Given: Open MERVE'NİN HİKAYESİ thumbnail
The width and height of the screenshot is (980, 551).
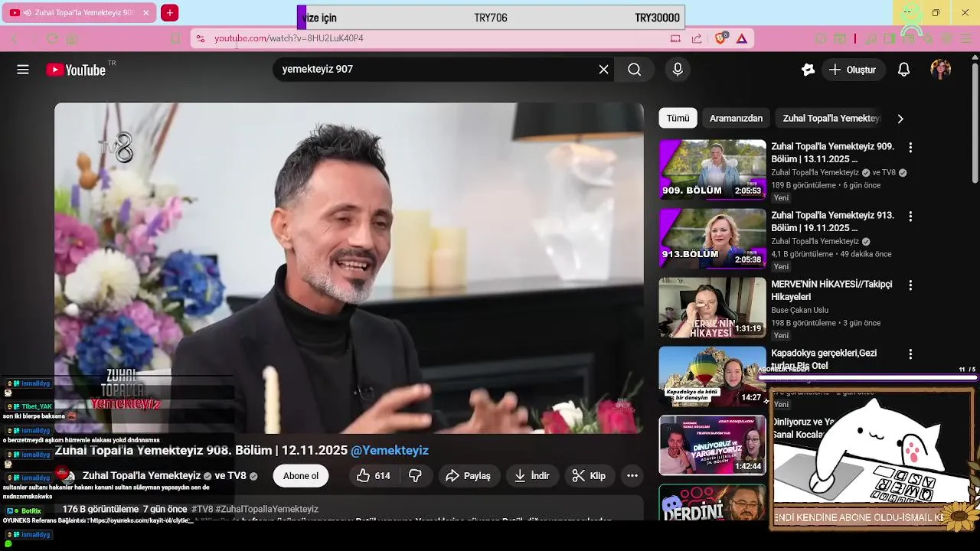Looking at the screenshot, I should pos(713,308).
